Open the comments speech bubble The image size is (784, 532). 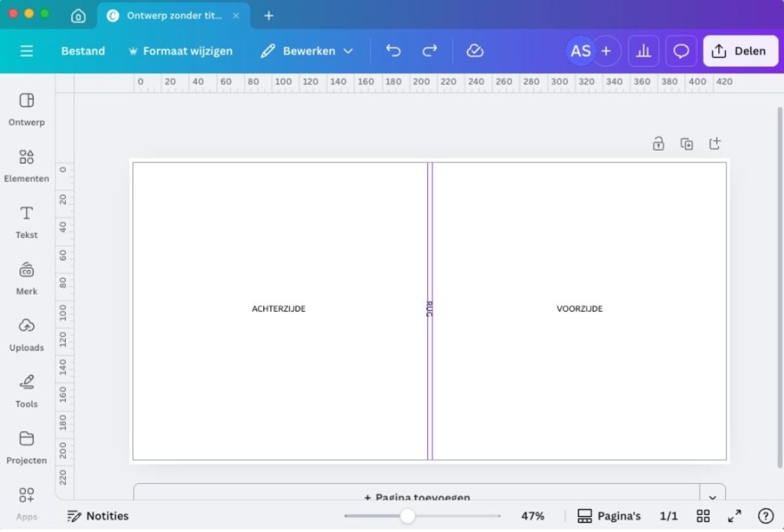[x=681, y=51]
